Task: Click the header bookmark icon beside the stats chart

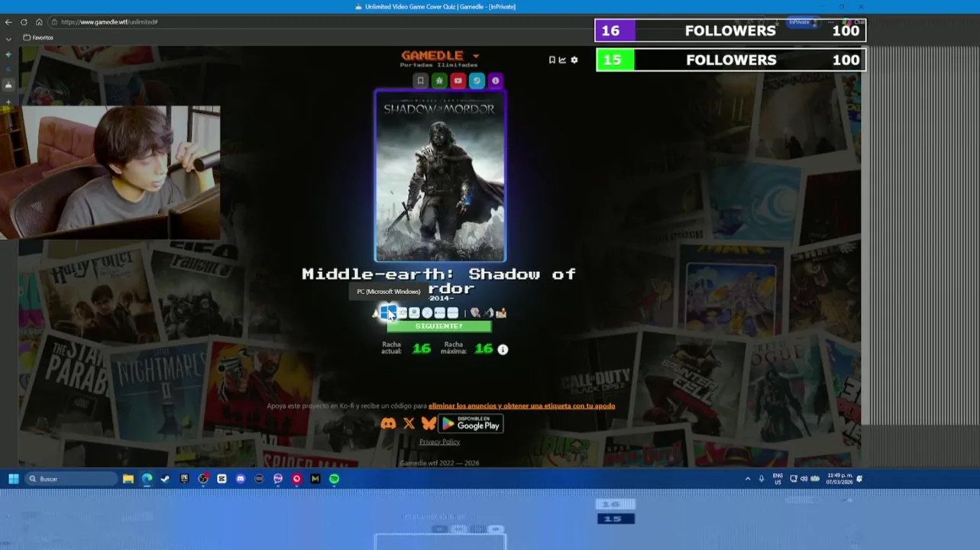Action: tap(552, 60)
